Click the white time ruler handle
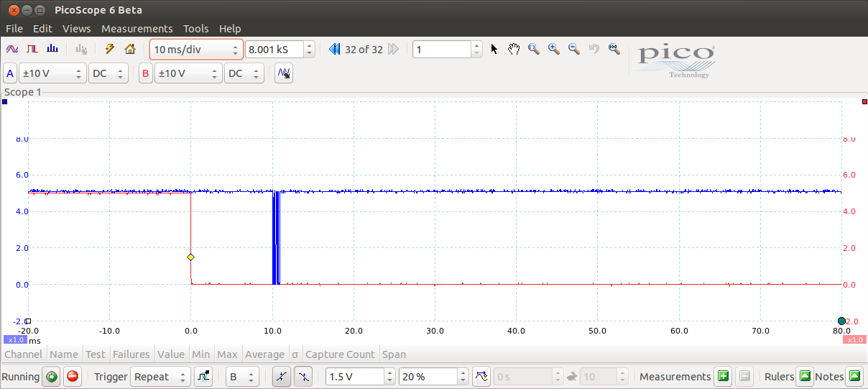The image size is (868, 389). click(x=28, y=321)
